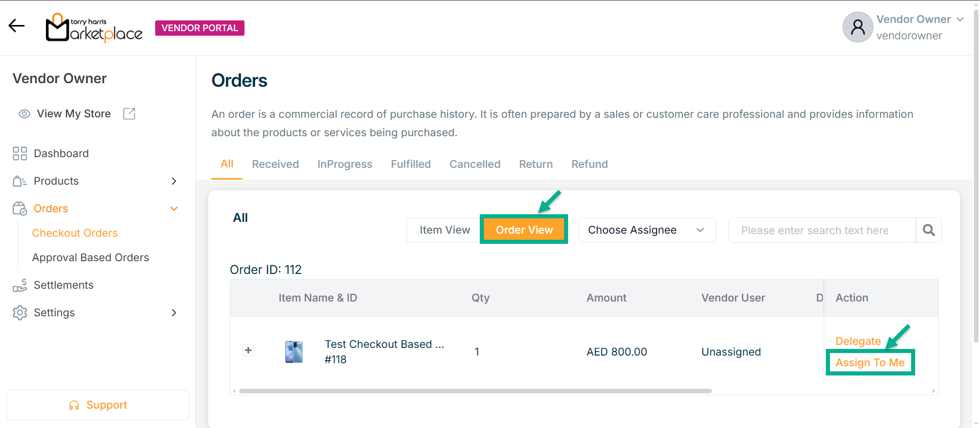This screenshot has width=980, height=428.
Task: Open the Choose Assignee dropdown
Action: point(646,230)
